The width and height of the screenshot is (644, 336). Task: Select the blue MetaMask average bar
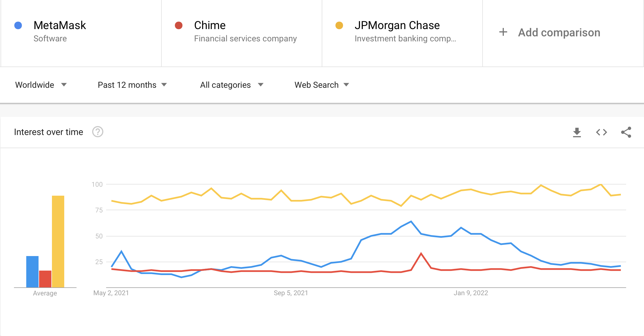click(x=32, y=272)
